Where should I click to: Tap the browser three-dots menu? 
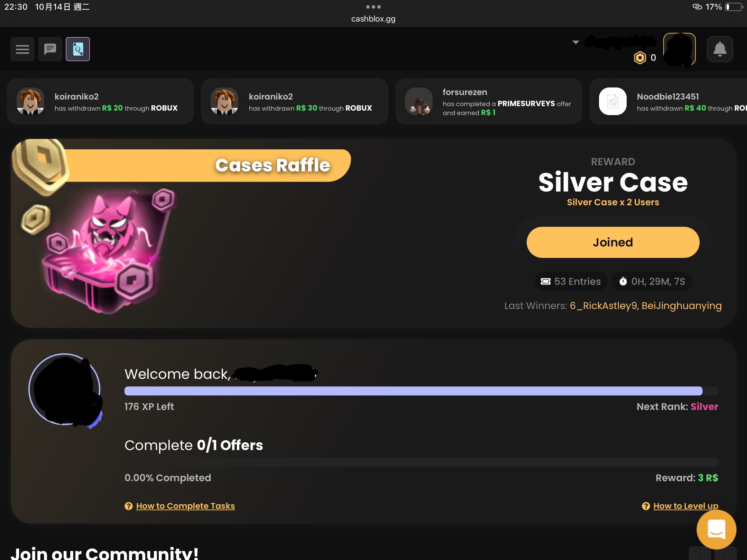(373, 7)
